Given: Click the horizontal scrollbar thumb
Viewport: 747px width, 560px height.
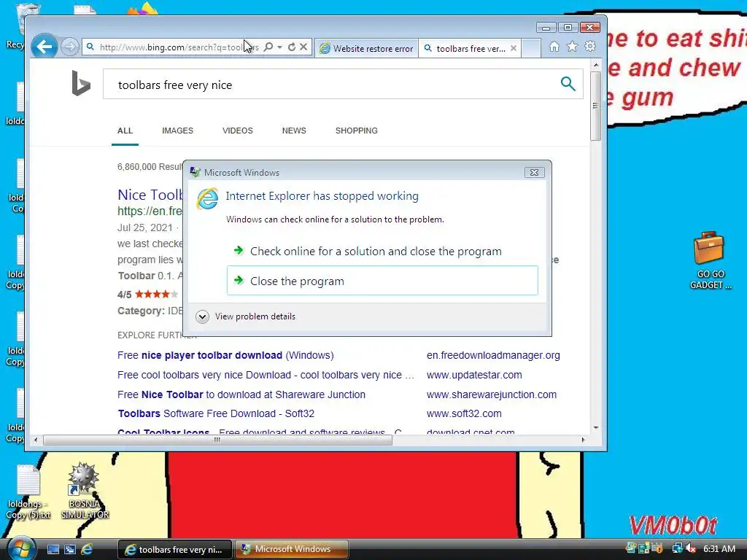Looking at the screenshot, I should pyautogui.click(x=217, y=440).
